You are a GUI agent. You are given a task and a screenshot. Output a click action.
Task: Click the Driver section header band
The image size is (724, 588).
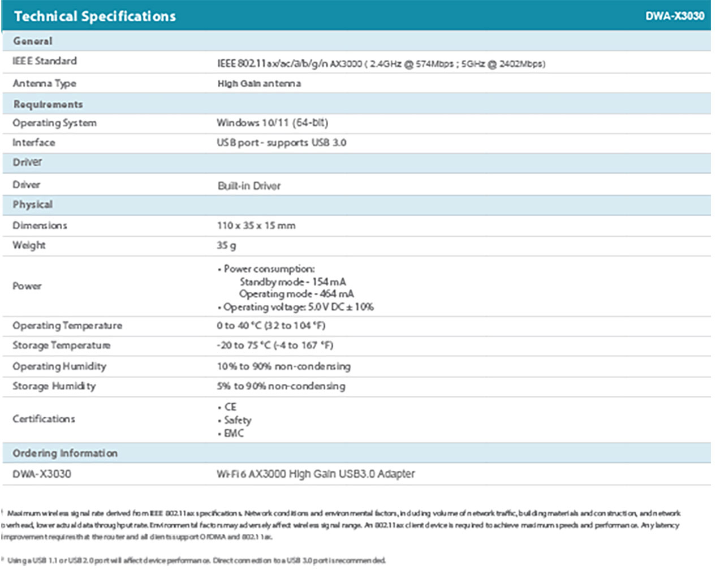(356, 162)
